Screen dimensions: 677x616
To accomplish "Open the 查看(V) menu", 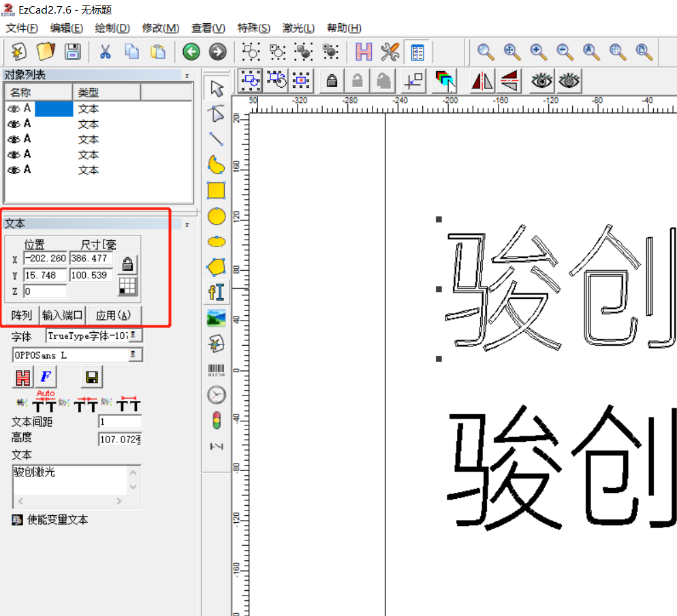I will coord(208,28).
